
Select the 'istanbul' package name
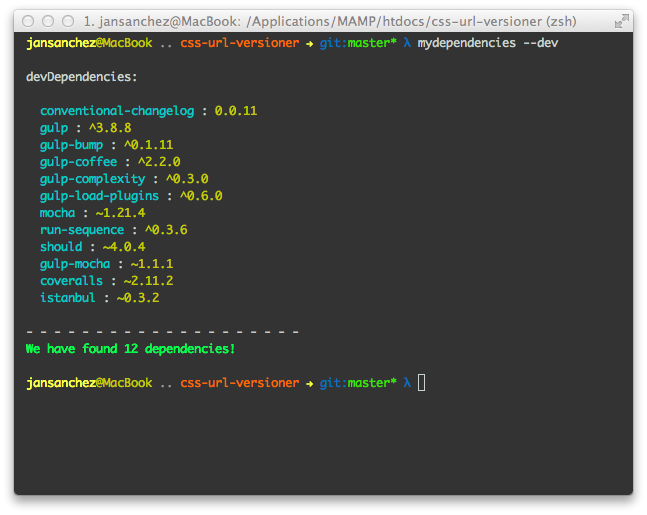coord(68,298)
